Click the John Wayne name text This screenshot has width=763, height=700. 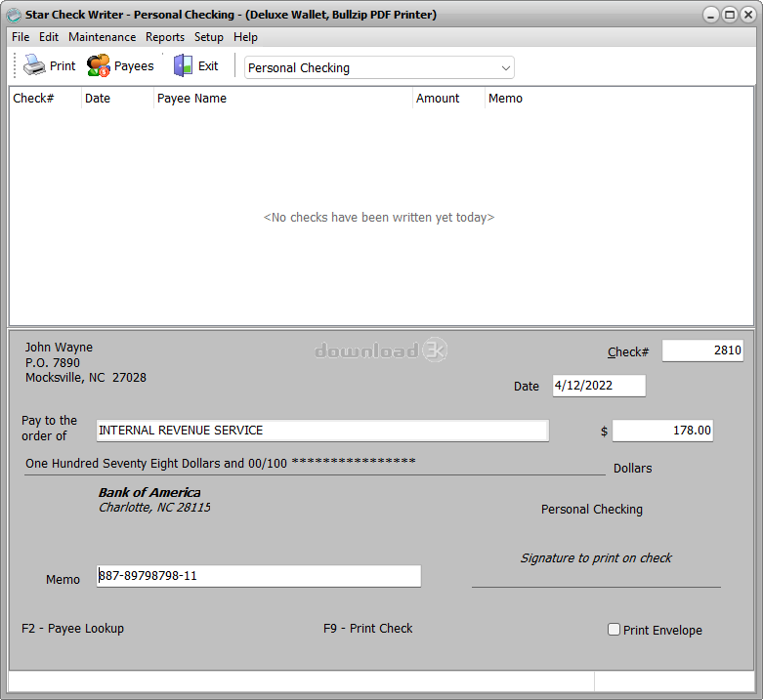point(59,348)
